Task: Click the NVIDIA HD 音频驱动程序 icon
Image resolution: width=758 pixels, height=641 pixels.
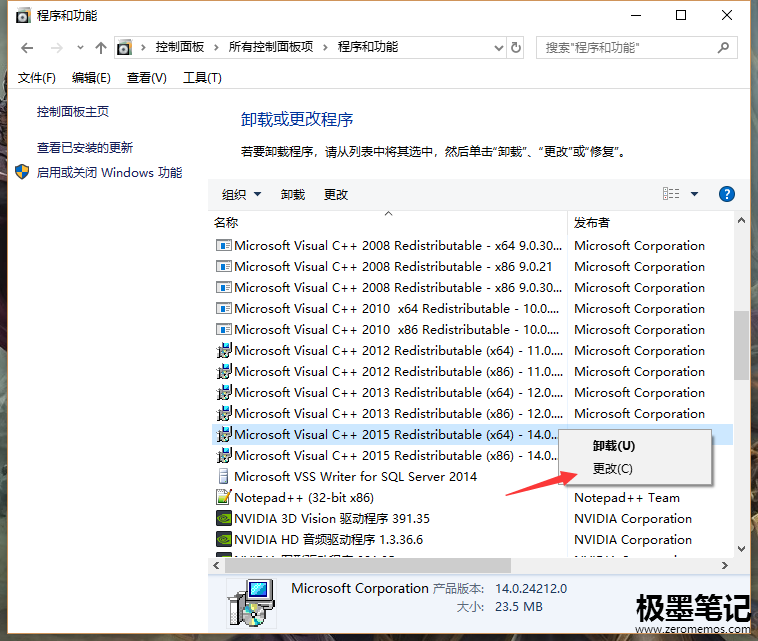Action: point(224,539)
